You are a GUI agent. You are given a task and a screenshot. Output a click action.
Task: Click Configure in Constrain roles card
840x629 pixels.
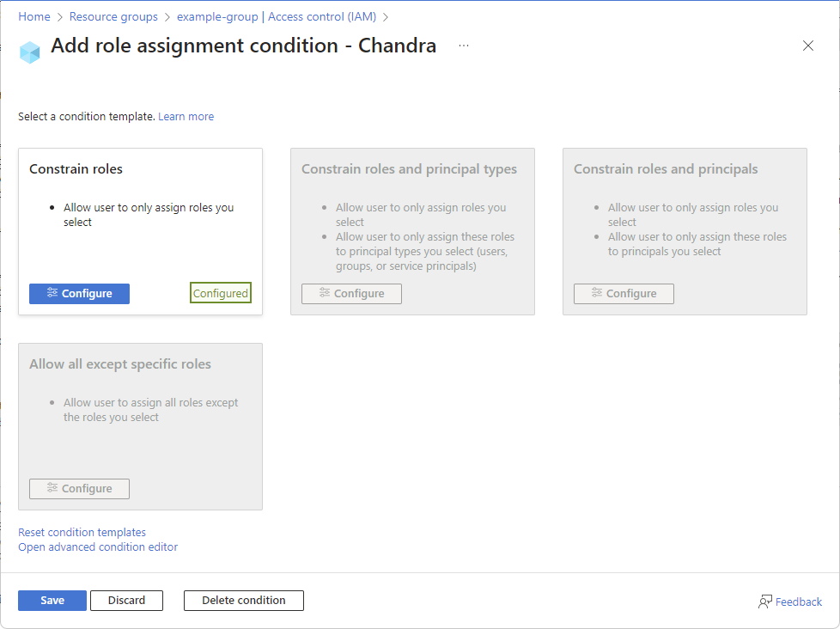tap(79, 294)
